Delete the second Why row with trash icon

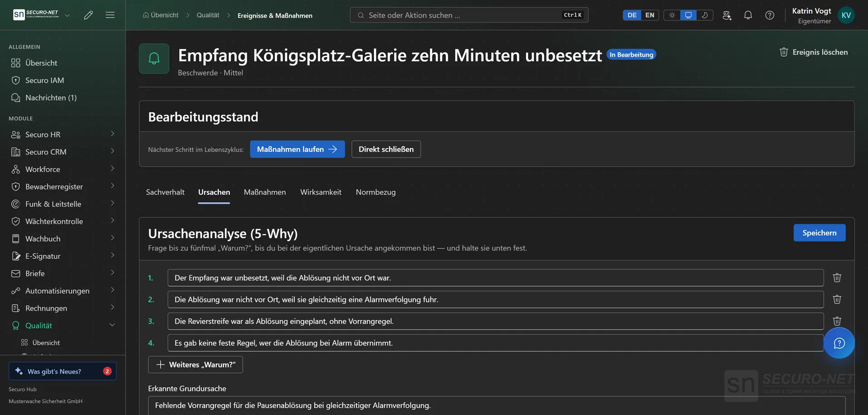click(837, 299)
